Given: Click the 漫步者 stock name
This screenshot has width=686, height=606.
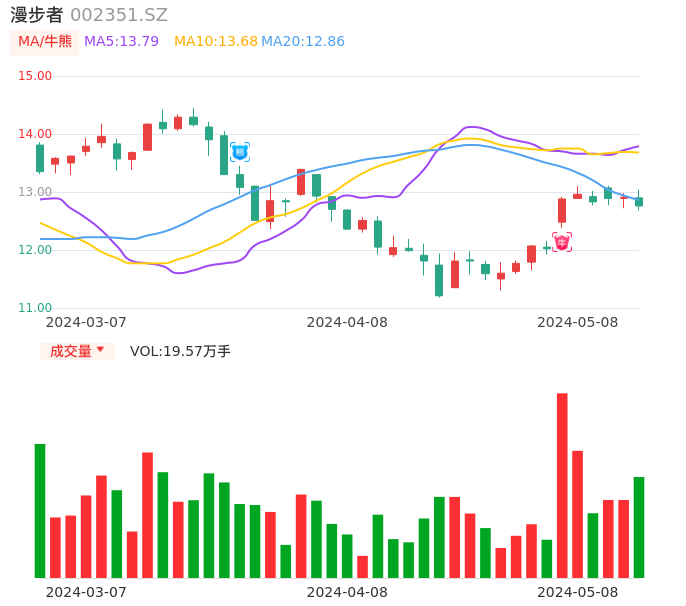Looking at the screenshot, I should (37, 15).
